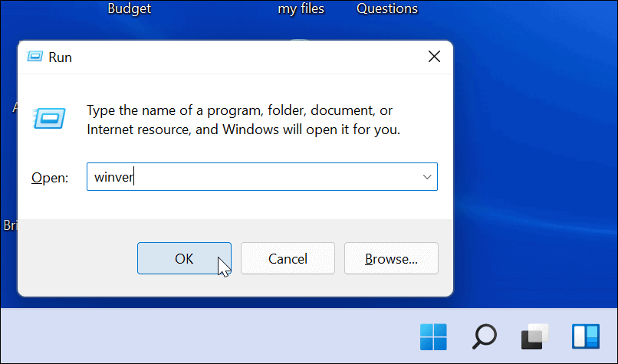Open the Widgets panel icon
The width and height of the screenshot is (618, 364).
(x=586, y=337)
